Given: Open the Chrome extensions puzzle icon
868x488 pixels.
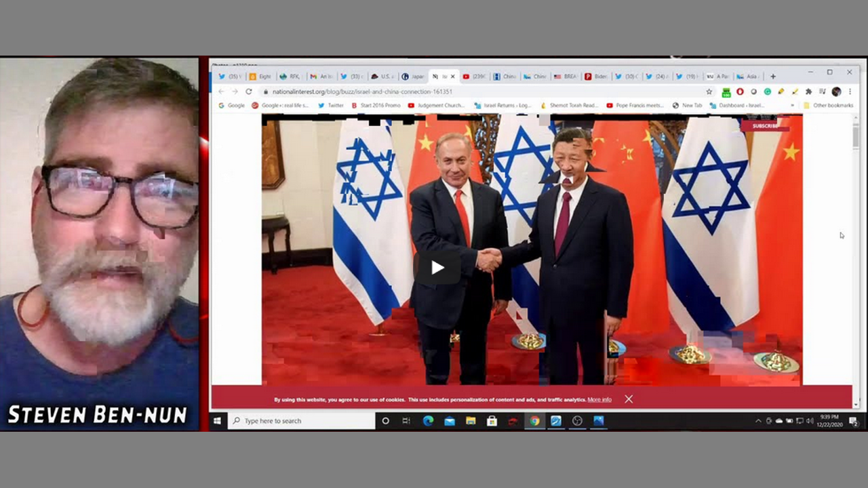Looking at the screenshot, I should pyautogui.click(x=808, y=91).
